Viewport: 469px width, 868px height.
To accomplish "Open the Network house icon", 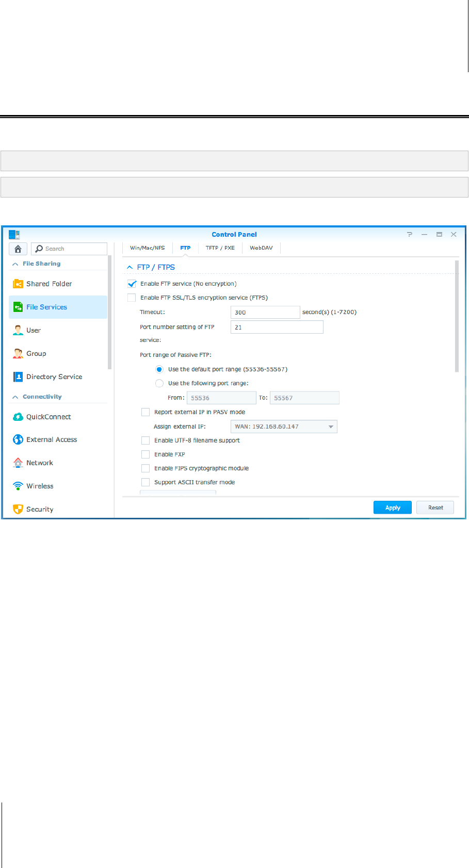I will [x=18, y=463].
